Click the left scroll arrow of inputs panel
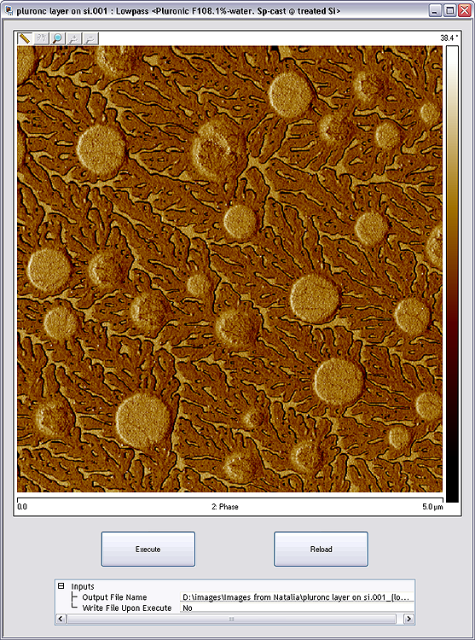 click(61, 619)
